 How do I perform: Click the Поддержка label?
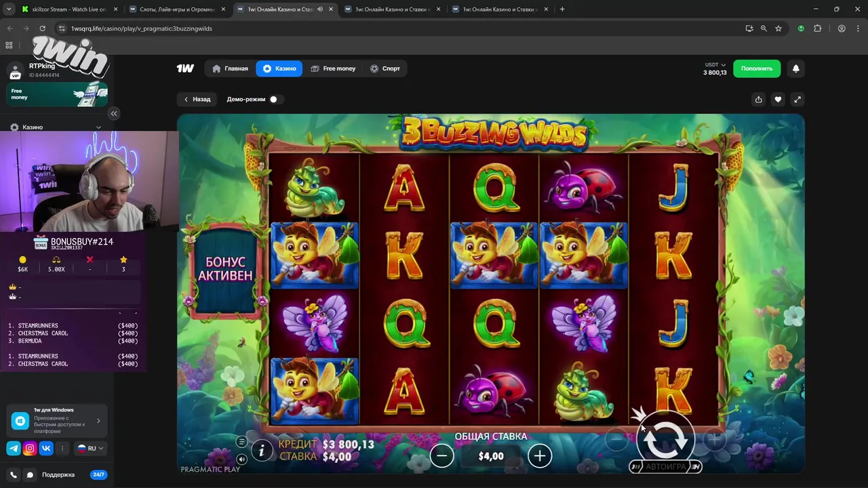click(58, 474)
